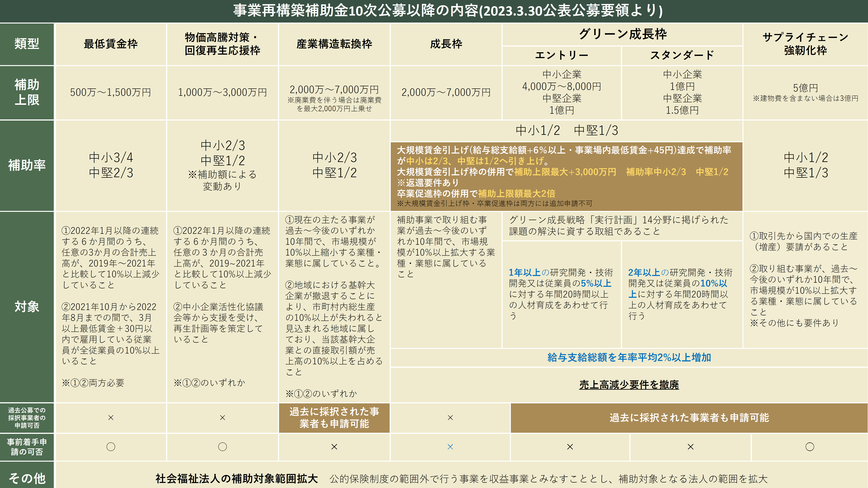The width and height of the screenshot is (868, 488).
Task: Click the 対象 row header
Action: [27, 307]
